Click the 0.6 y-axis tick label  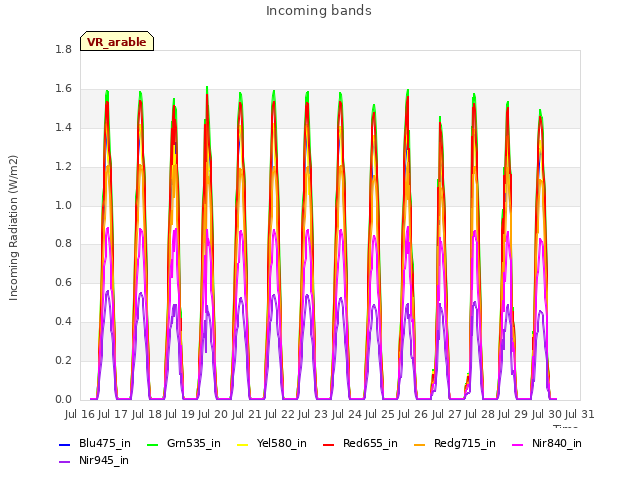63,282
